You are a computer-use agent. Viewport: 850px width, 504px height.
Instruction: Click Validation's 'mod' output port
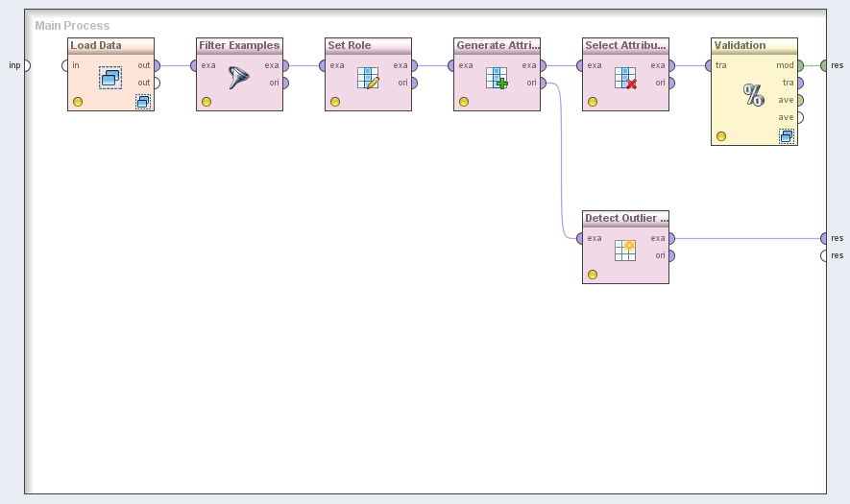click(799, 65)
